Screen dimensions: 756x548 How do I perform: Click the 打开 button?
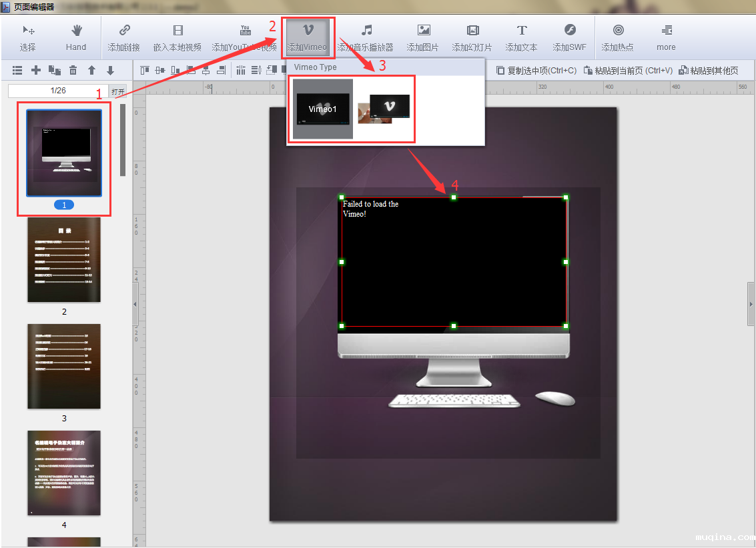coord(118,91)
